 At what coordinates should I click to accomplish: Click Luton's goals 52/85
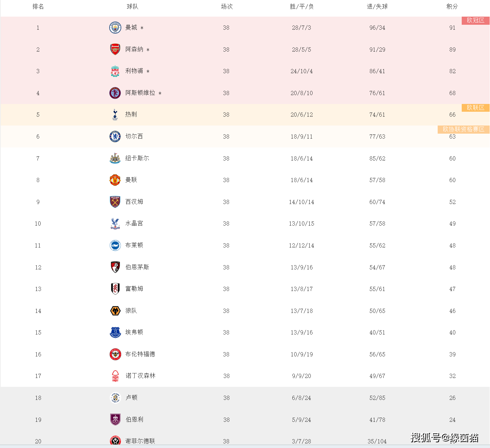(377, 398)
